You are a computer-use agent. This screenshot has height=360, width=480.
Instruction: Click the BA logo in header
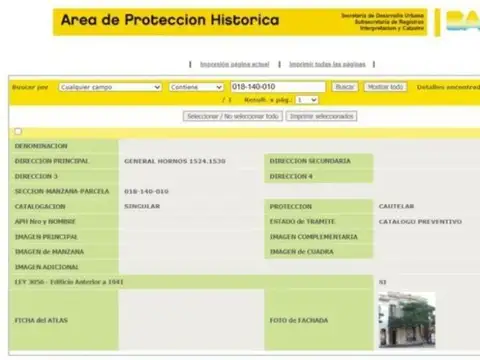click(x=463, y=21)
